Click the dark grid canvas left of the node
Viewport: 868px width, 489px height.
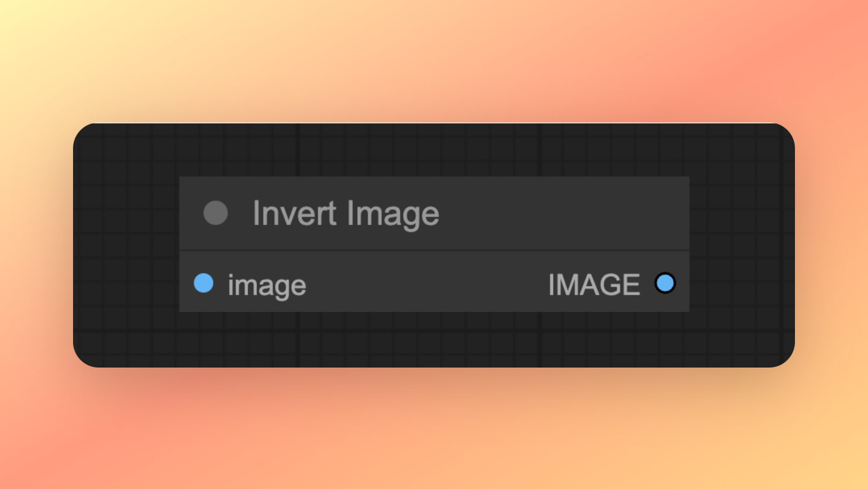(x=126, y=244)
